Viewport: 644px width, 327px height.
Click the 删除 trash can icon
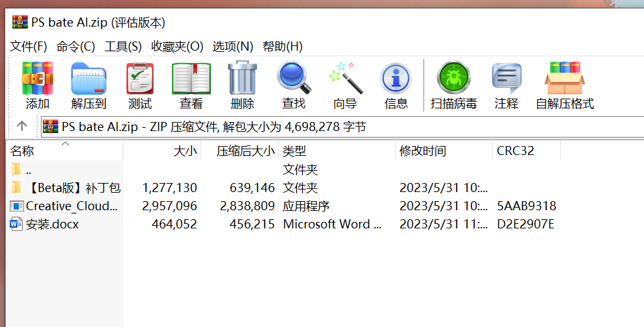(243, 79)
